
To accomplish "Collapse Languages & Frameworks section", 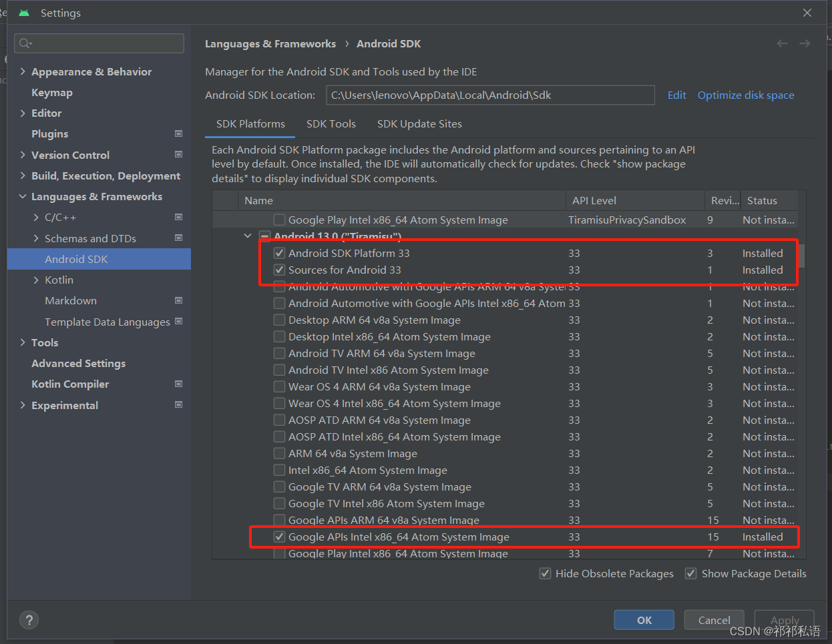I will [23, 196].
